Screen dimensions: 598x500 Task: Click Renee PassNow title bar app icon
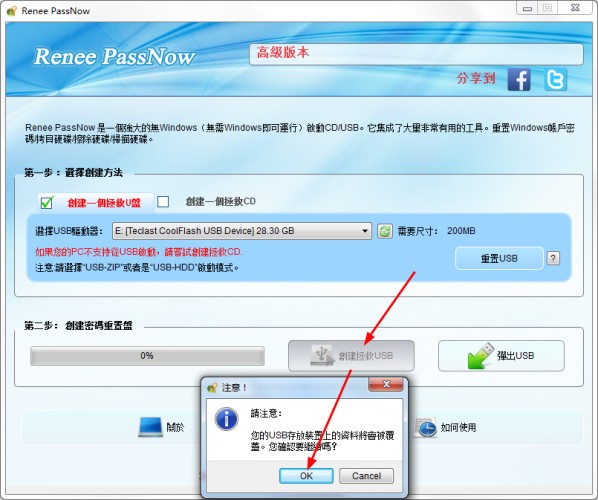tap(12, 10)
